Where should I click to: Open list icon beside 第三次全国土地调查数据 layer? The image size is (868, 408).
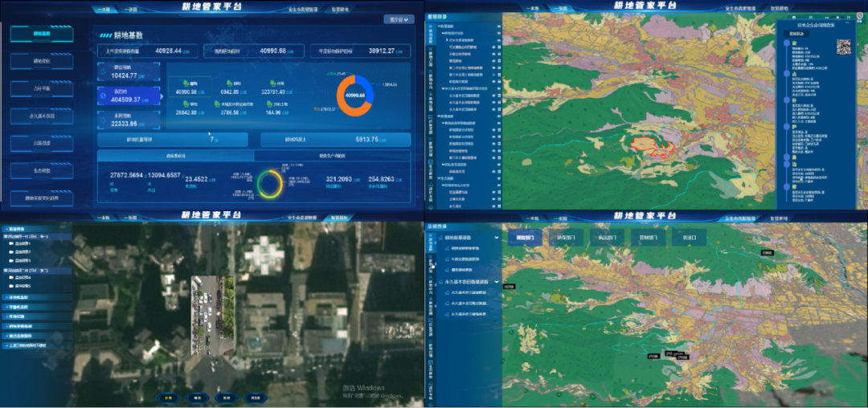499,75
